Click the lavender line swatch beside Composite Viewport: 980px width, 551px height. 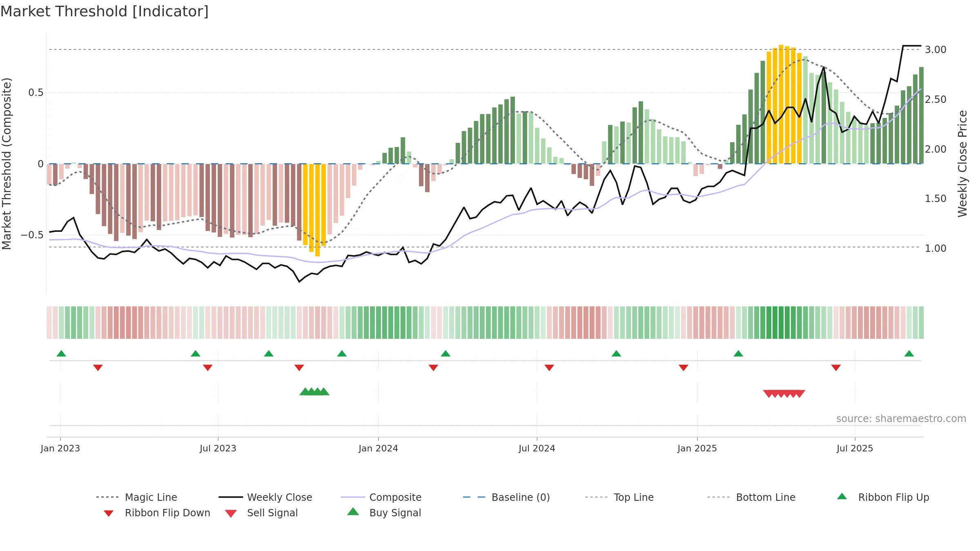coord(353,497)
